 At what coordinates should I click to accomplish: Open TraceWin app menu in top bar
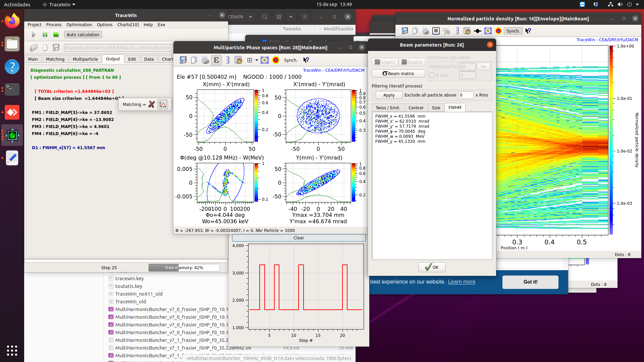click(59, 4)
